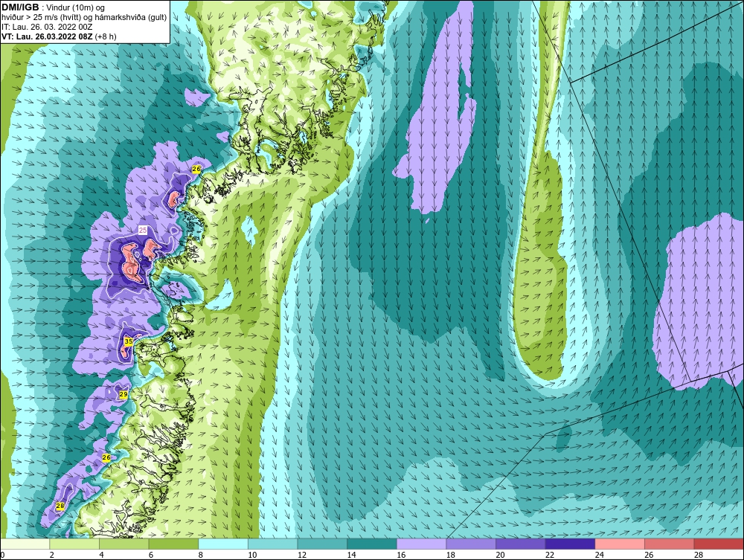The height and width of the screenshot is (560, 744).
Task: Select the light green 2–4 m/s legend swatch
Action: (x=74, y=544)
